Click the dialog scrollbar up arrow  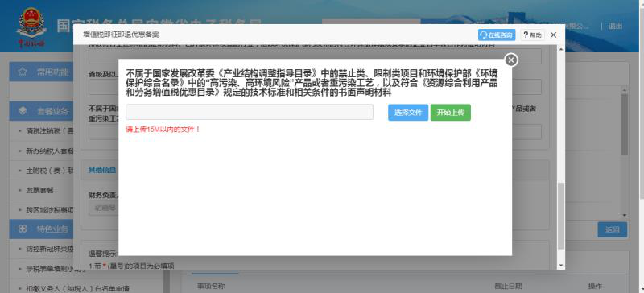tap(561, 49)
